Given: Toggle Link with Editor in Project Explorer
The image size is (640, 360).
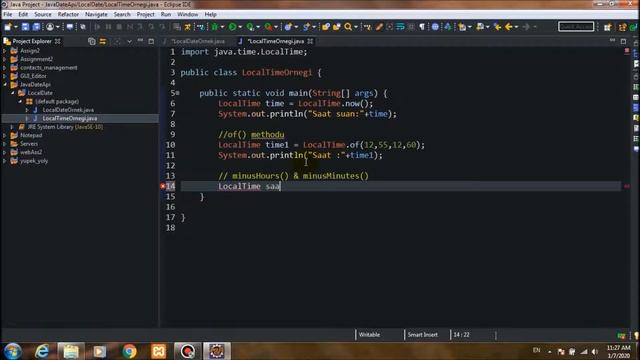Looking at the screenshot, I should pos(103,41).
